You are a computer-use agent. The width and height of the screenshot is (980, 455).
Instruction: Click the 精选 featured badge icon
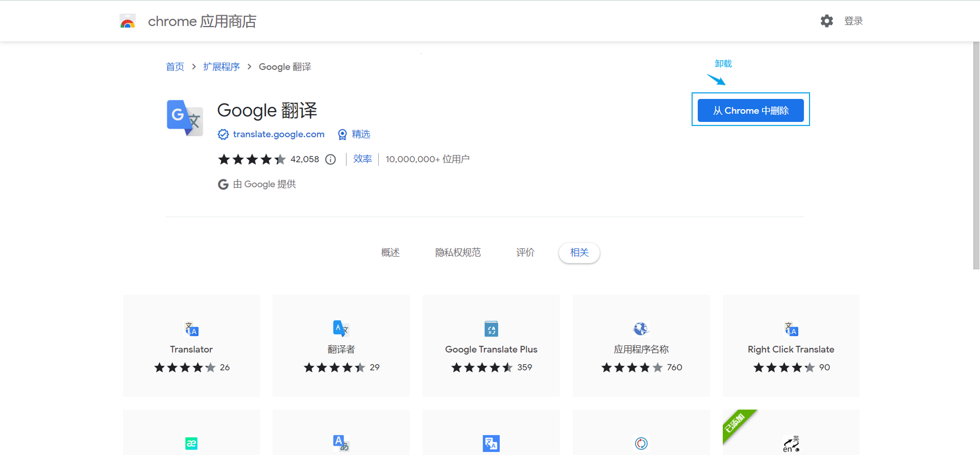(343, 134)
